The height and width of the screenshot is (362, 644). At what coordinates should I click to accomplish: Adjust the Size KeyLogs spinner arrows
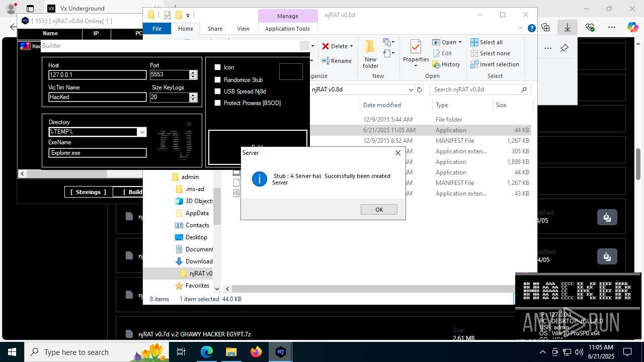[193, 97]
